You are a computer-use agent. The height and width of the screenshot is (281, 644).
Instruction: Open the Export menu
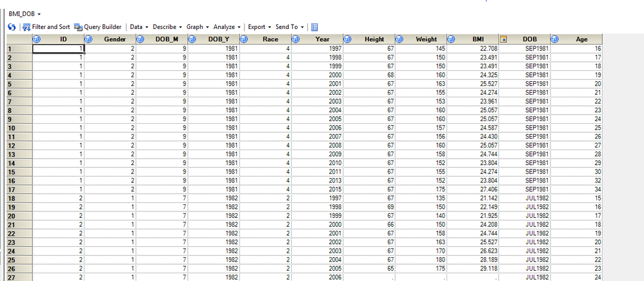point(259,27)
